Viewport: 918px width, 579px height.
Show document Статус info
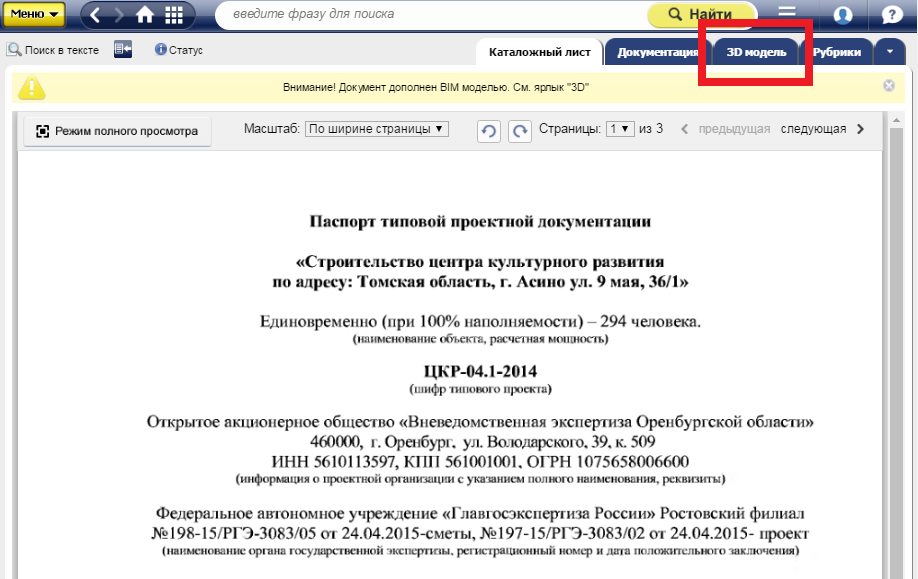coord(179,50)
